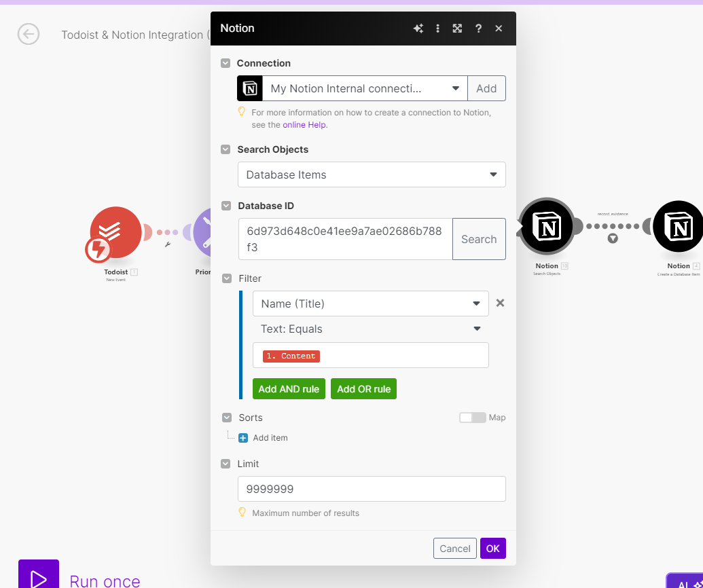703x588 pixels.
Task: Select the Notion Create a Database Item module
Action: 678,226
